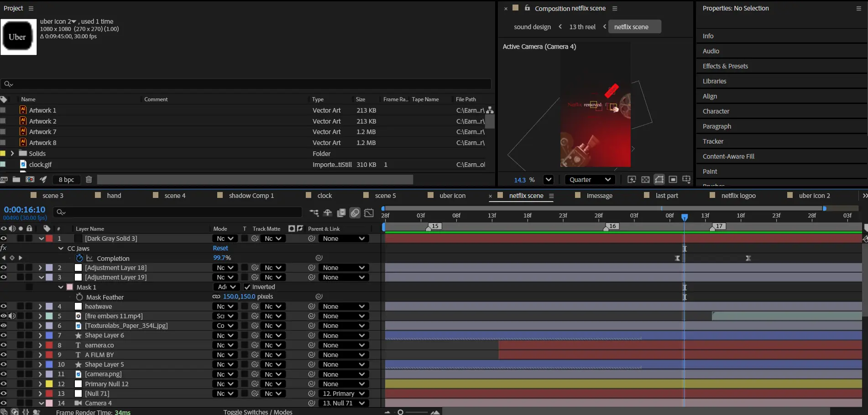Image resolution: width=868 pixels, height=415 pixels.
Task: Open the Effects & Presets panel
Action: click(725, 66)
